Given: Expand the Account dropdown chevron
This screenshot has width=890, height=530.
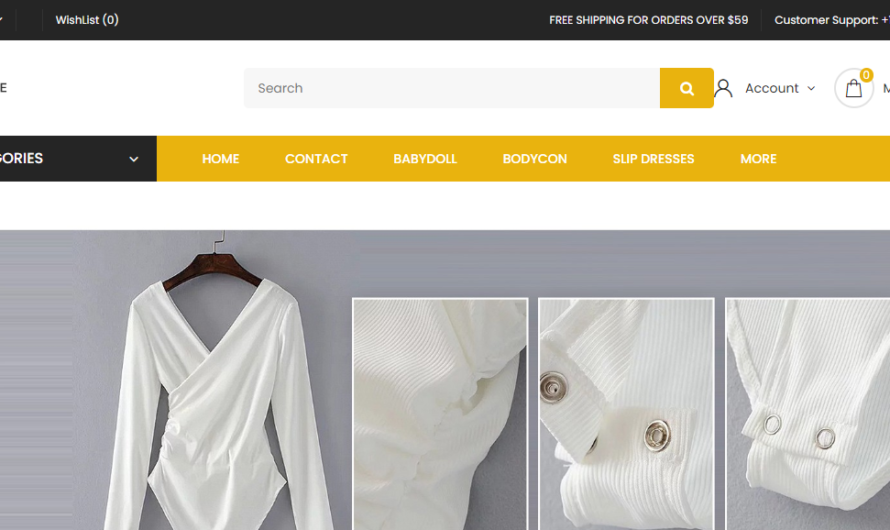Looking at the screenshot, I should (811, 88).
